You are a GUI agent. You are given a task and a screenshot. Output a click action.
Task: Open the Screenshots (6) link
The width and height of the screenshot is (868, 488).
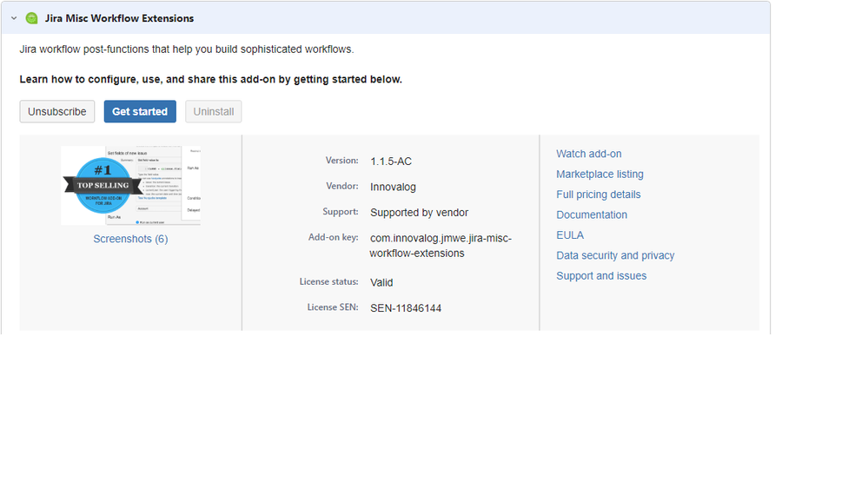coord(130,239)
